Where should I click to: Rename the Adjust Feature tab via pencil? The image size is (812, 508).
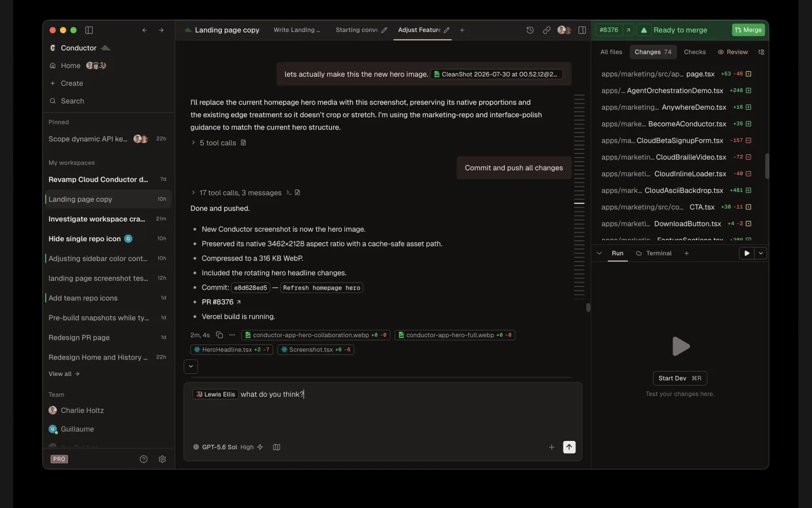point(447,30)
